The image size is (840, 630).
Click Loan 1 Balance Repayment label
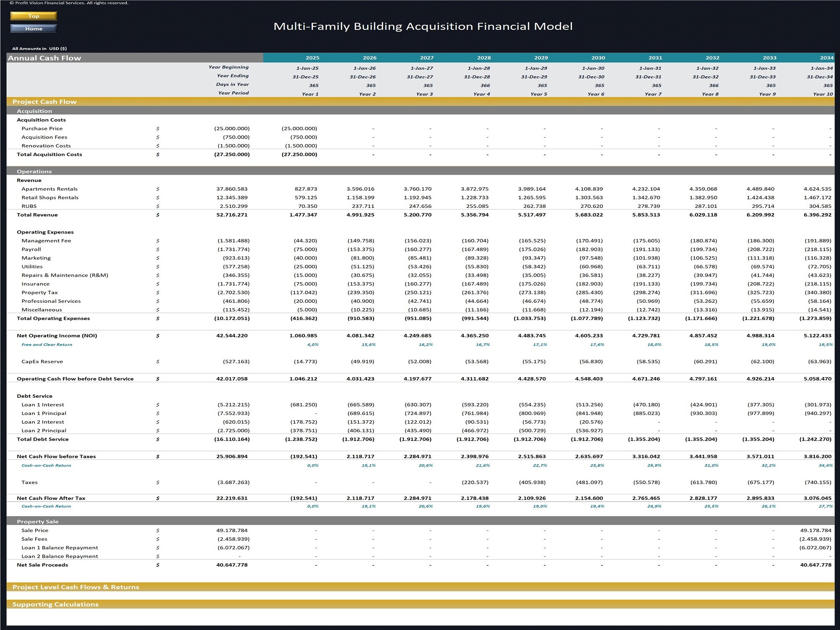click(x=60, y=548)
